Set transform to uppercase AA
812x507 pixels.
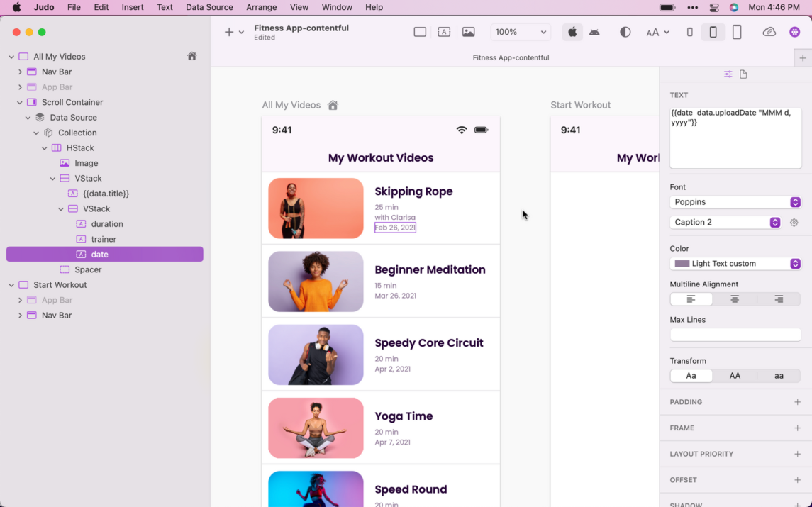735,376
